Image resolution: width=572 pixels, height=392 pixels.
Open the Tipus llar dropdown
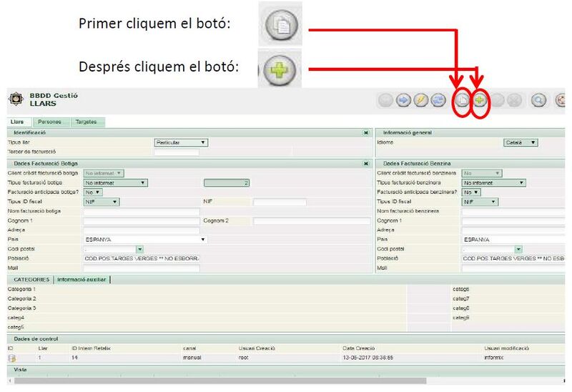(181, 142)
